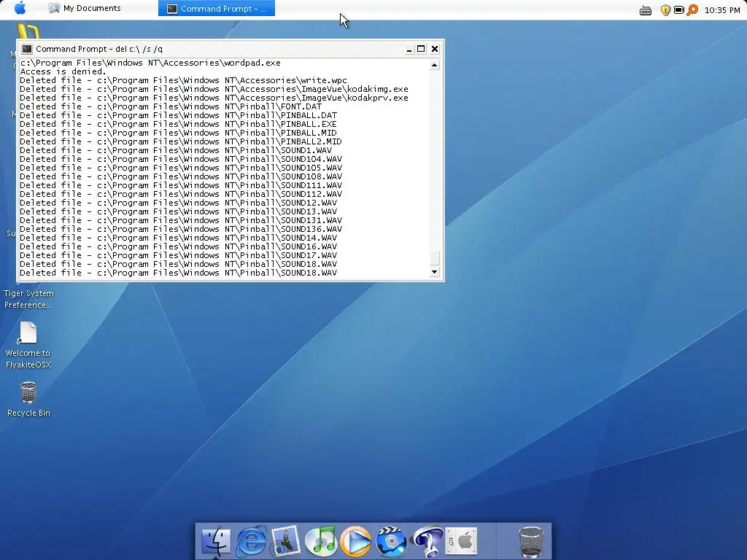The width and height of the screenshot is (747, 560).
Task: Click the SOUND104.WAV deleted file line
Action: [x=181, y=159]
